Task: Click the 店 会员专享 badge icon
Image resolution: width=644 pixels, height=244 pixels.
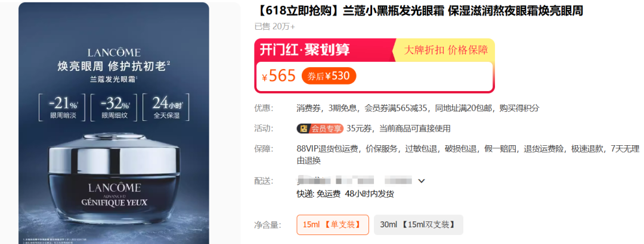Action: tap(320, 129)
